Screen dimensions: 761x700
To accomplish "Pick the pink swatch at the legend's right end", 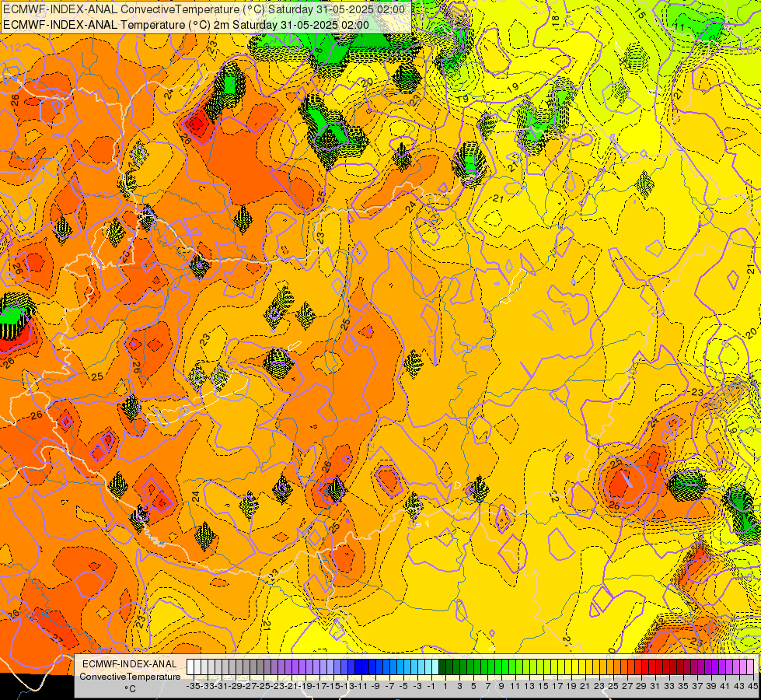I will [750, 667].
